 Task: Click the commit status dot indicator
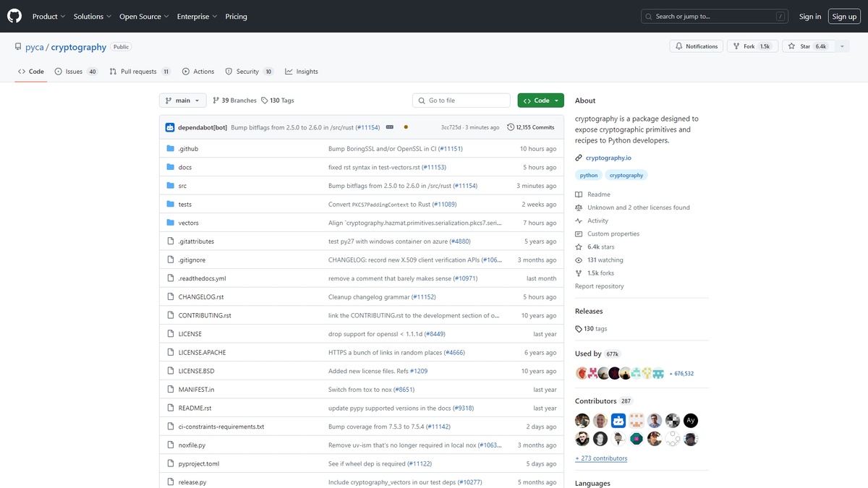click(x=406, y=127)
